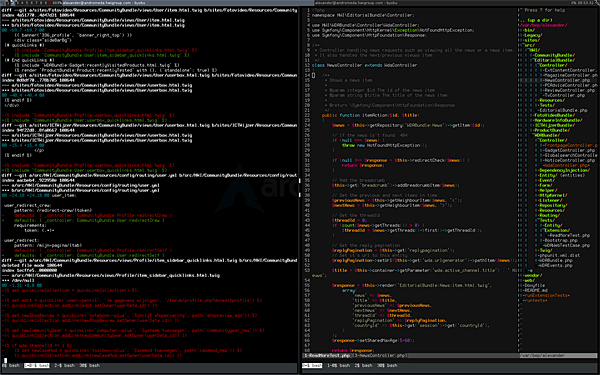This screenshot has height=375, width=600.
Task: Select '0$ bash' window in left terminal status bar
Action: click(11, 365)
